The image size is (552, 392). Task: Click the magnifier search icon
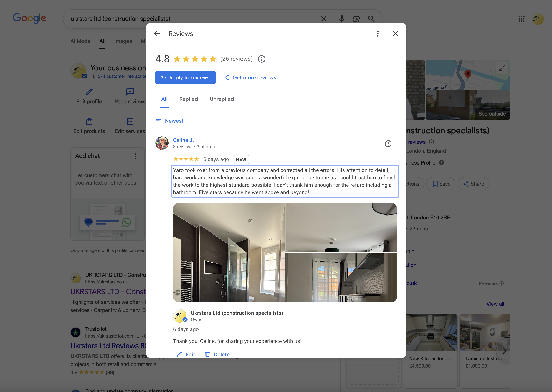click(371, 19)
